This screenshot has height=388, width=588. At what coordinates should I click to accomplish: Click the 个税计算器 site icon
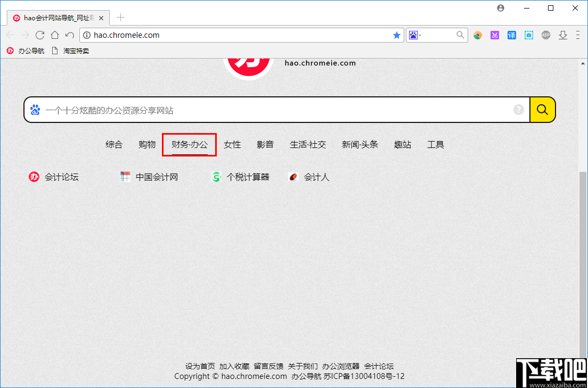[216, 177]
